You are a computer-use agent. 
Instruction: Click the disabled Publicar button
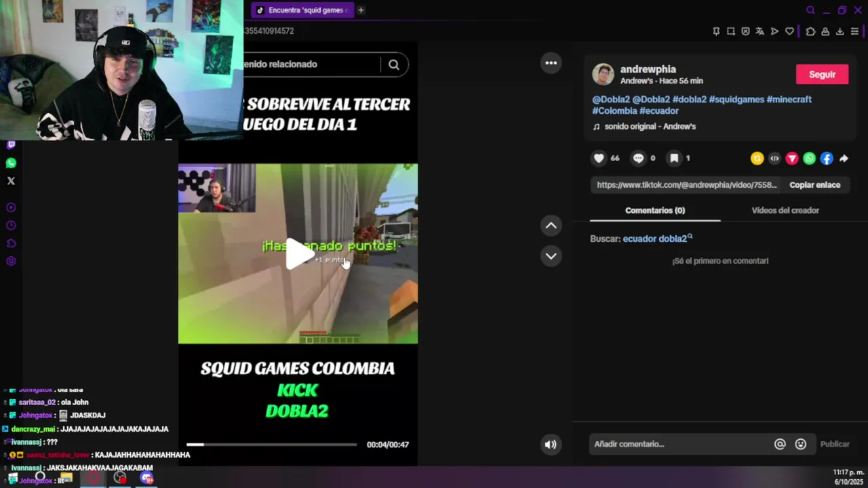pyautogui.click(x=835, y=444)
